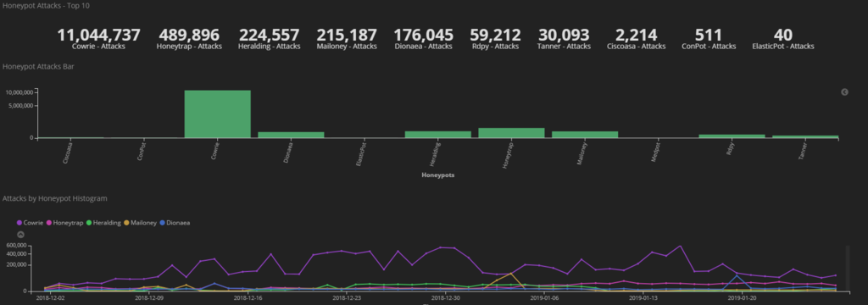Viewport: 868px width, 305px height.
Task: Click the Honeytrap bar in the bar chart
Action: 511,133
